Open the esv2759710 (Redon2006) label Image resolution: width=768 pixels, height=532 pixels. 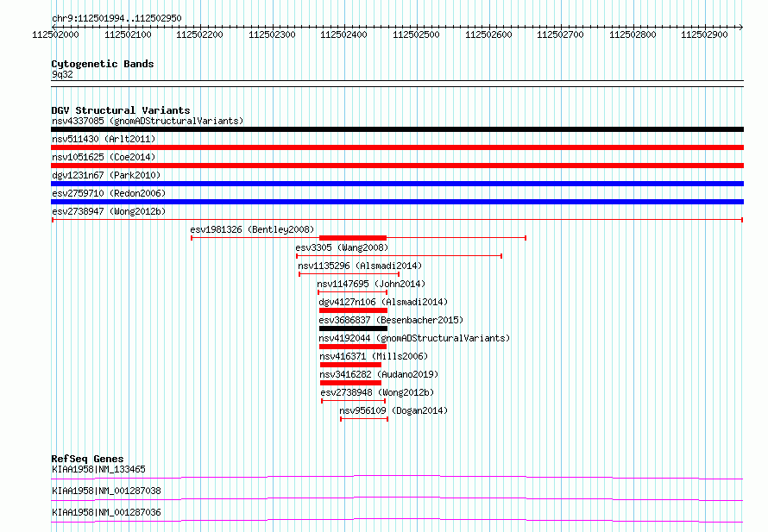(109, 193)
